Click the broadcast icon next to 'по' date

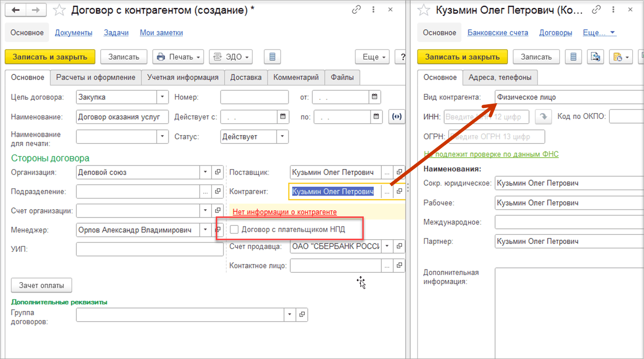tap(396, 117)
